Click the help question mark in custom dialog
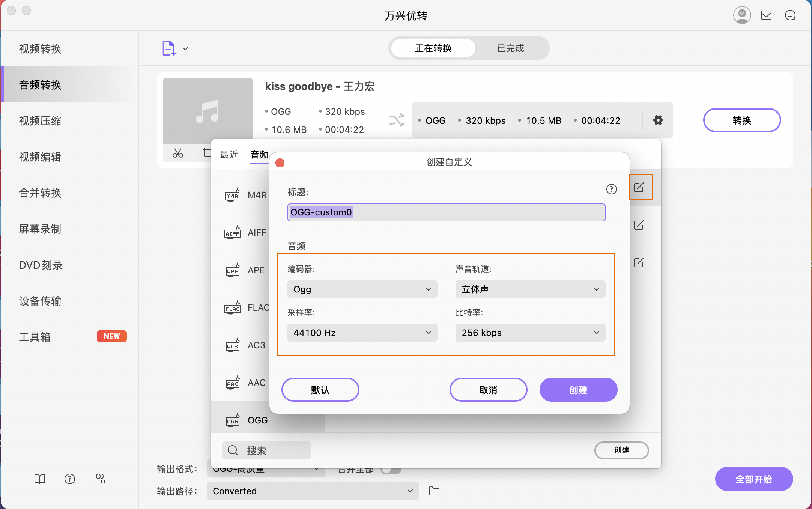812x509 pixels. point(612,190)
